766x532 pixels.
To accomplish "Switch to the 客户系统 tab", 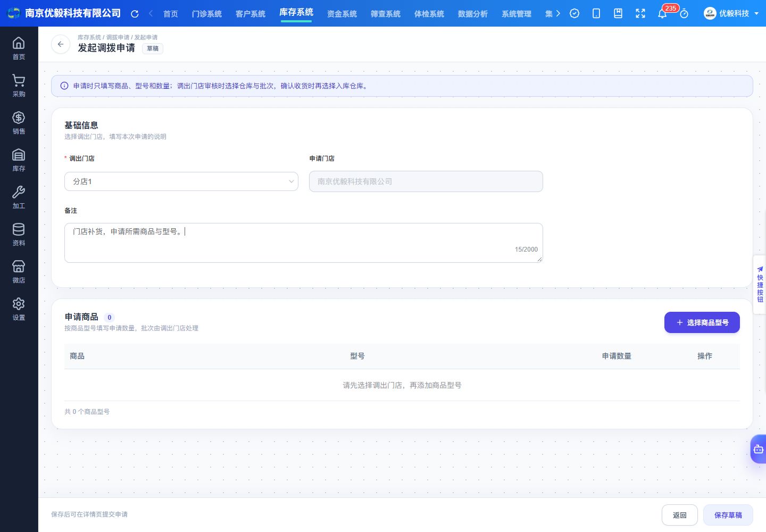I will [x=251, y=14].
